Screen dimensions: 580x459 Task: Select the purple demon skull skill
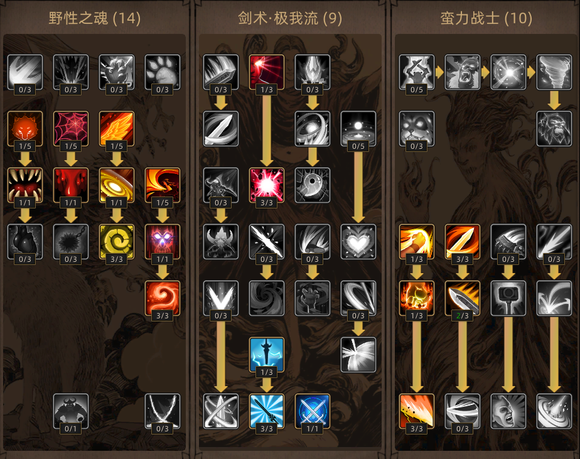[162, 242]
